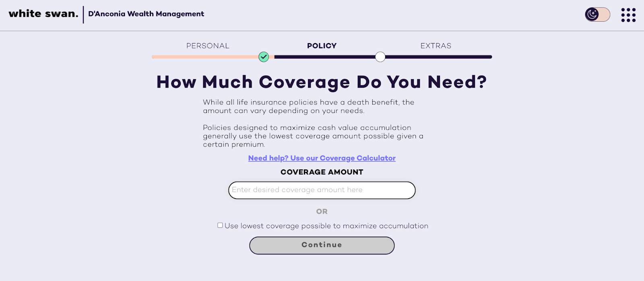This screenshot has height=281, width=644.
Task: Click the COVERAGE AMOUNT field label
Action: [322, 172]
